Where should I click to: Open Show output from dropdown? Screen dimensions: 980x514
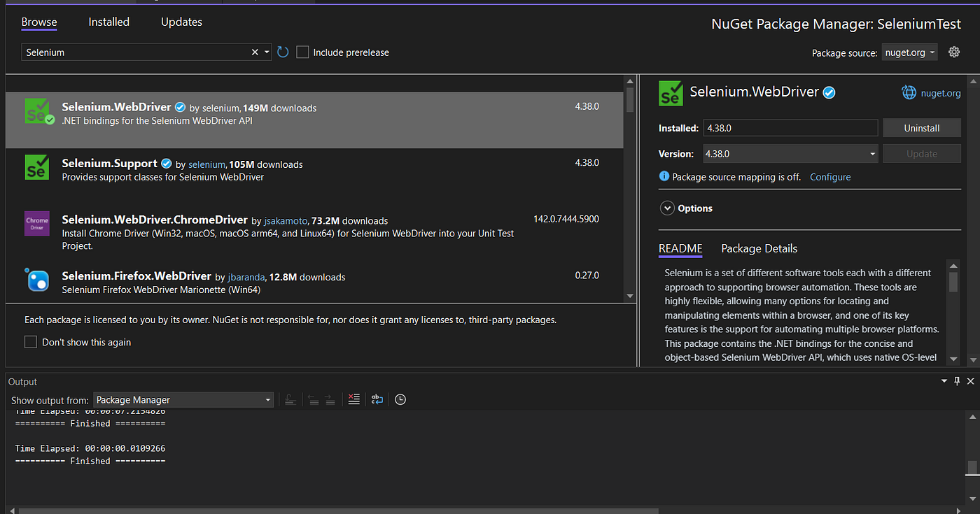(183, 400)
